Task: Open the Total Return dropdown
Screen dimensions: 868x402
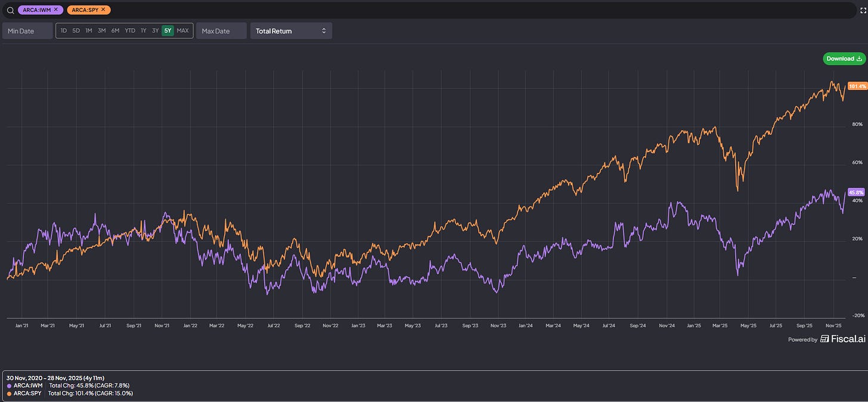Action: coord(291,31)
